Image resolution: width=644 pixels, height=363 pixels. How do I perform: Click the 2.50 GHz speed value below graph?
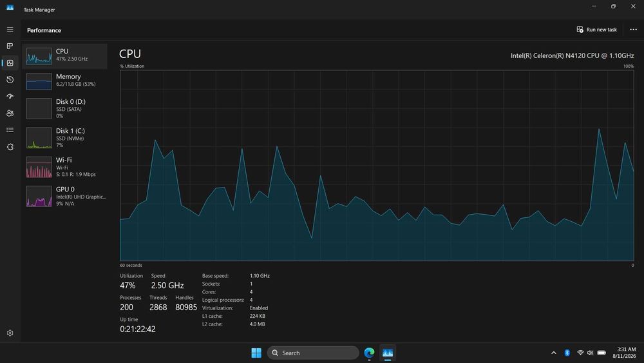pos(167,285)
